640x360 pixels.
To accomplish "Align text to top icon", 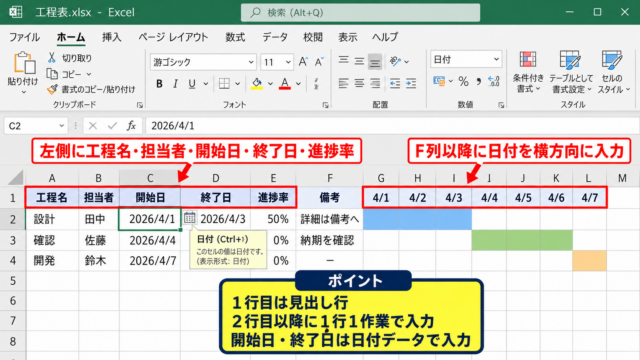I will point(344,61).
